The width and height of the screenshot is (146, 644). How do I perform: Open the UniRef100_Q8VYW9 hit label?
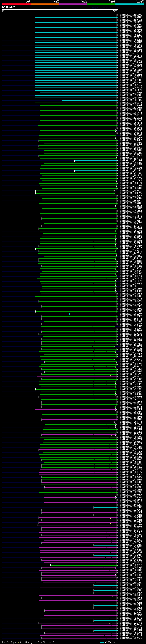pyautogui.click(x=131, y=25)
